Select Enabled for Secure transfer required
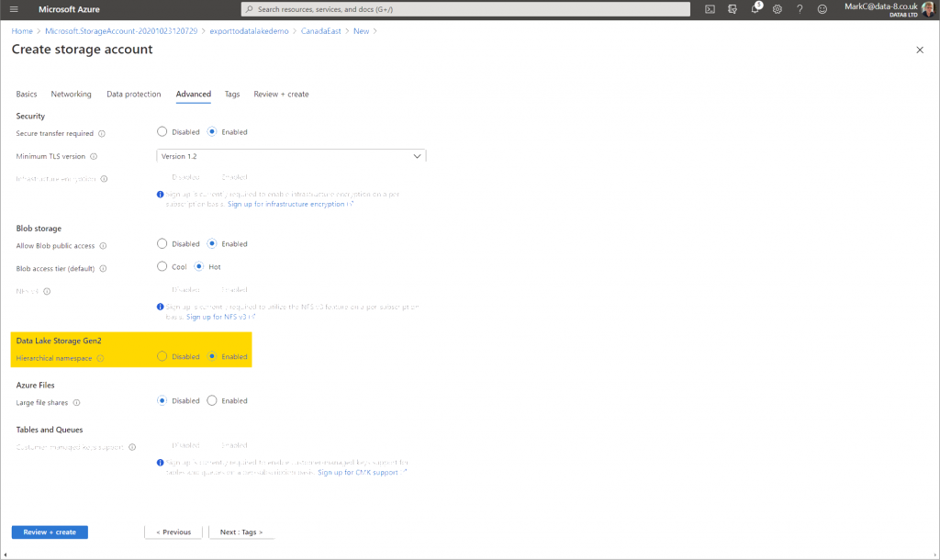 pos(212,132)
